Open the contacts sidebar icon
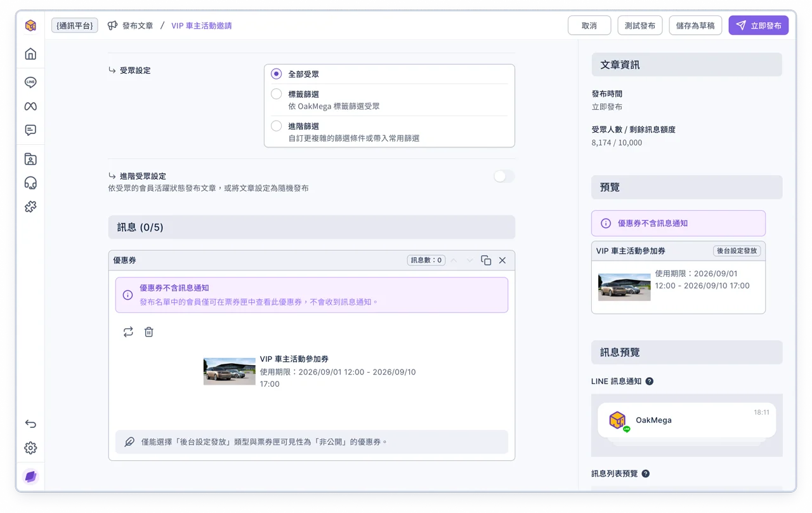 30,159
